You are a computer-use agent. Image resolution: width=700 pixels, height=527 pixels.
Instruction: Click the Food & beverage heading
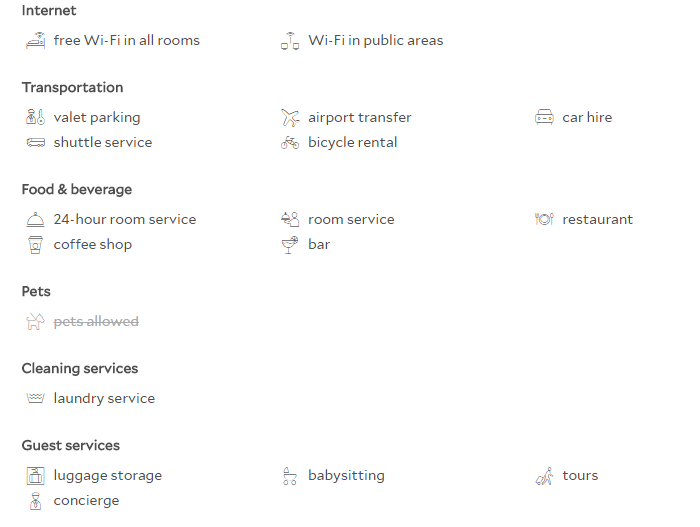(x=77, y=189)
